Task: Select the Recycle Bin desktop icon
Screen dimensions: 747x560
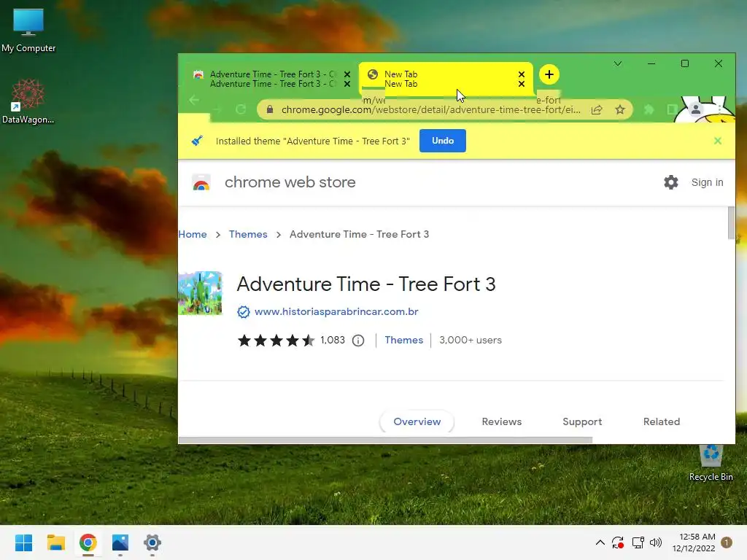Action: tap(711, 462)
